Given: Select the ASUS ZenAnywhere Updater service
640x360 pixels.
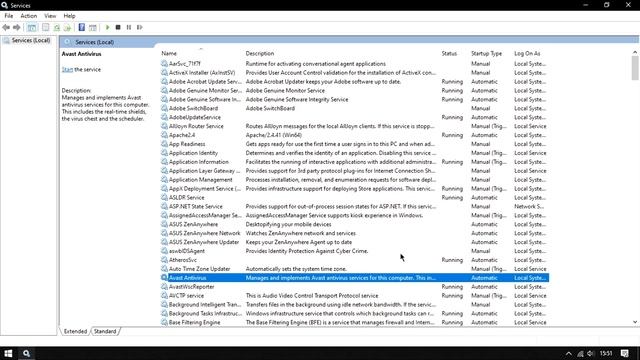Looking at the screenshot, I should pyautogui.click(x=355, y=242).
